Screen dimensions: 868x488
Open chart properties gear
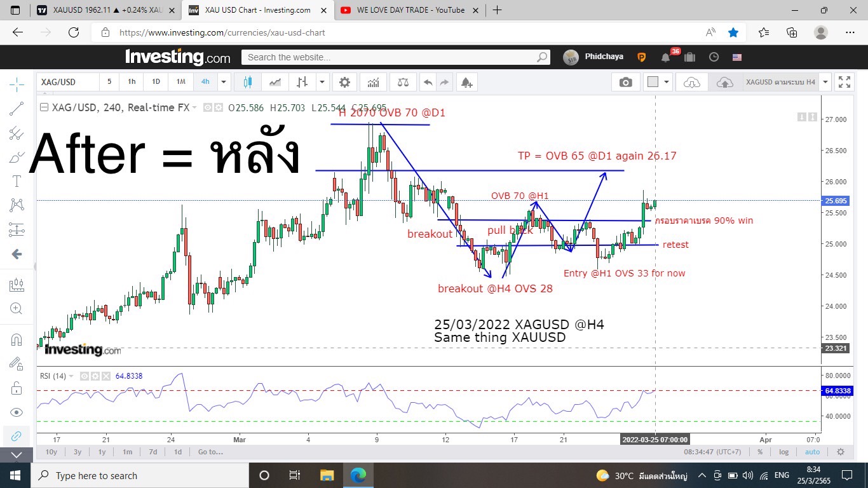[344, 82]
